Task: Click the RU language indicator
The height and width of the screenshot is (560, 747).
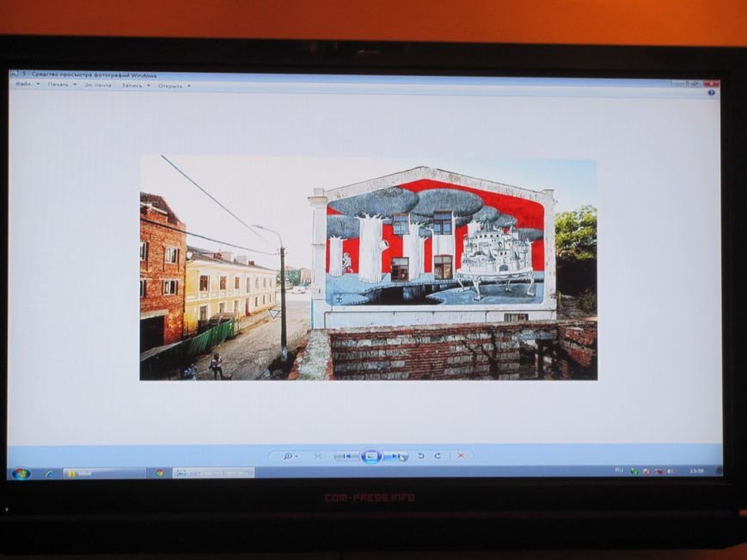Action: [x=619, y=471]
